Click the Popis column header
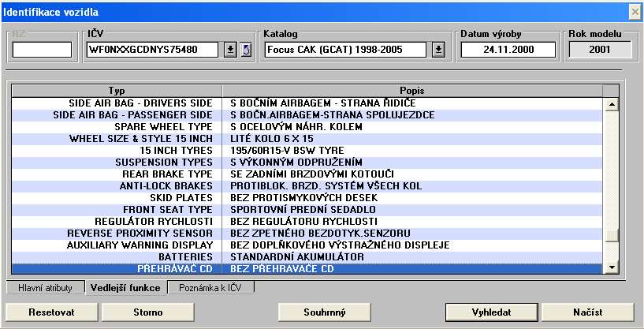This screenshot has width=644, height=329. 413,90
